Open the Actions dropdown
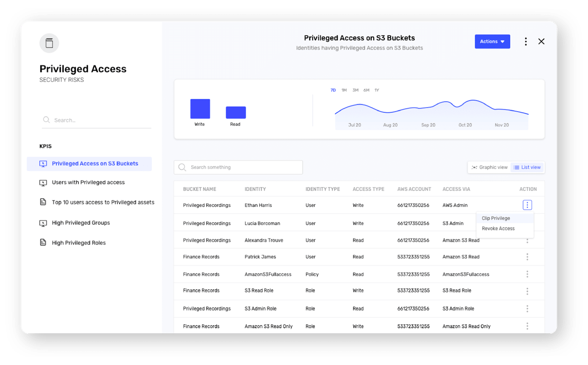 coord(492,41)
